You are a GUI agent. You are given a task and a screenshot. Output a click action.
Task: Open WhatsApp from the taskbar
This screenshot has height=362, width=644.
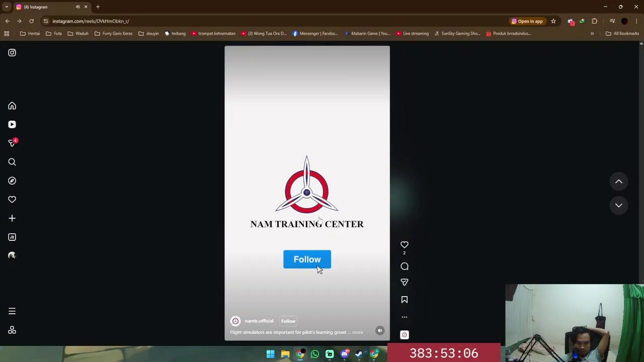pyautogui.click(x=315, y=354)
